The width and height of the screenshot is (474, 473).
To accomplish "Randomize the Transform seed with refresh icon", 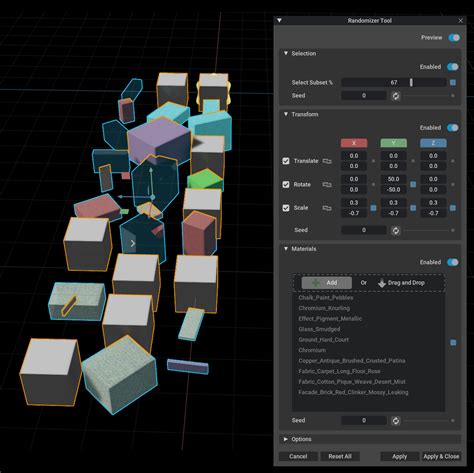I will [395, 230].
